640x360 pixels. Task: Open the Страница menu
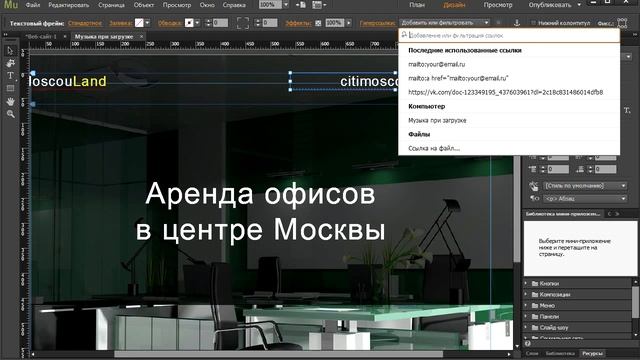tap(111, 5)
